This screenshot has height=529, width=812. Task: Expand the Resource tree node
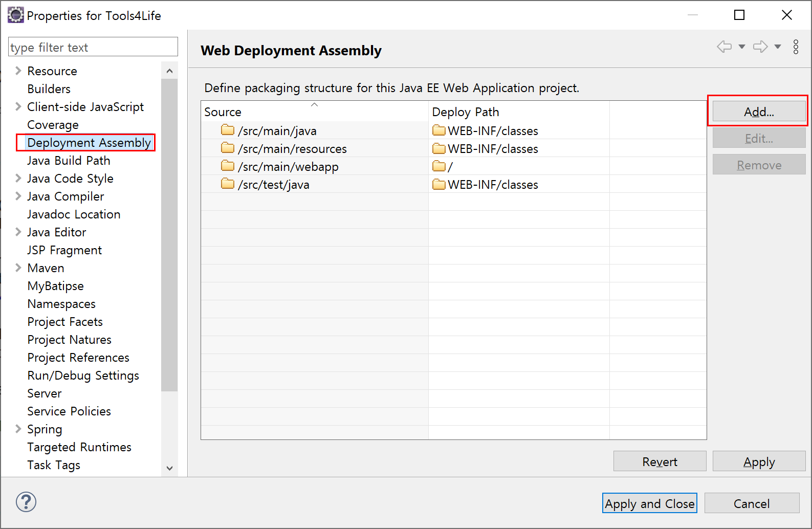click(18, 71)
